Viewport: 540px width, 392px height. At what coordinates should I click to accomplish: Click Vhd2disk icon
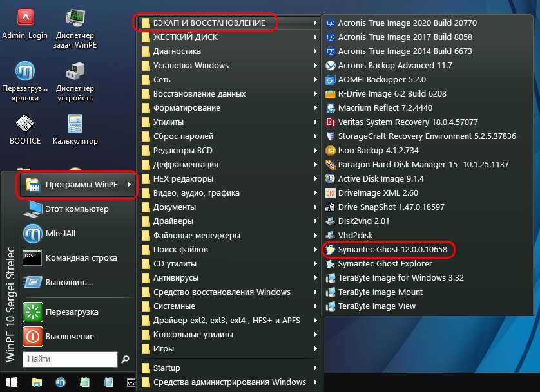331,236
